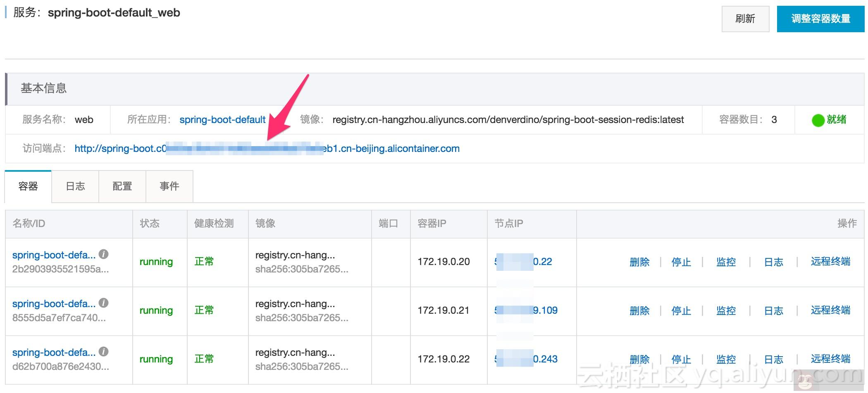The width and height of the screenshot is (868, 393).
Task: Click info icon beside first container name
Action: pyautogui.click(x=104, y=254)
